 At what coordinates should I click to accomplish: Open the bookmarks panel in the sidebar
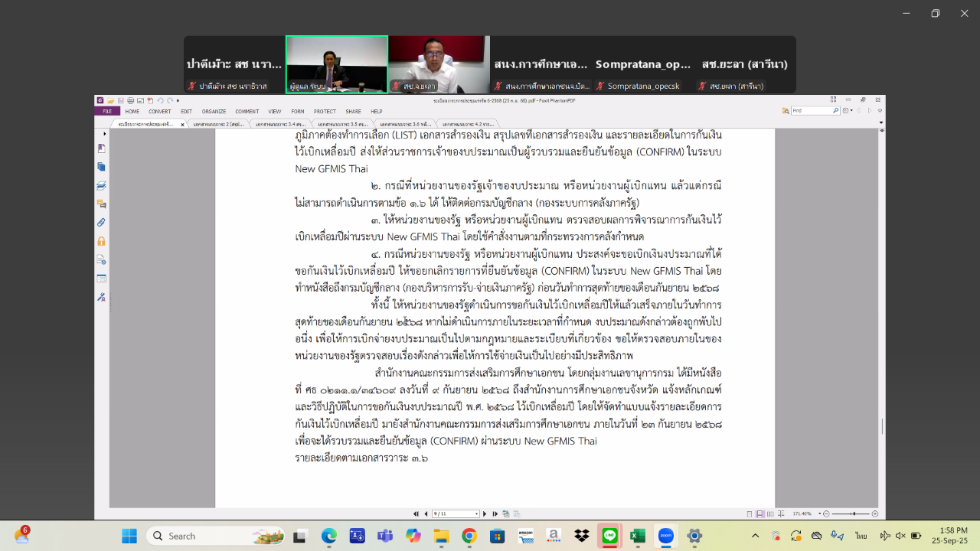click(x=102, y=148)
